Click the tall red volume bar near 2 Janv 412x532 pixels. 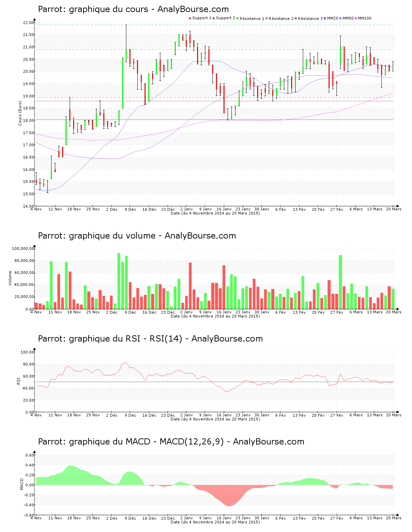click(x=190, y=286)
